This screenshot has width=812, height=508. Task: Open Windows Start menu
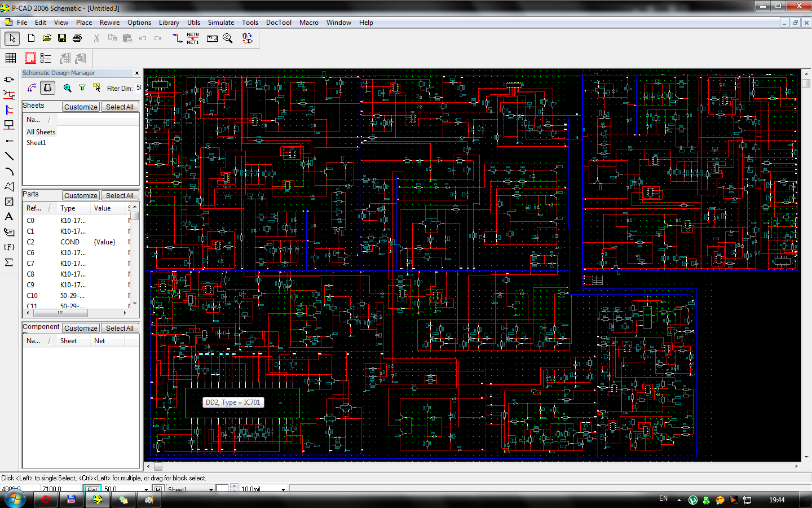15,499
